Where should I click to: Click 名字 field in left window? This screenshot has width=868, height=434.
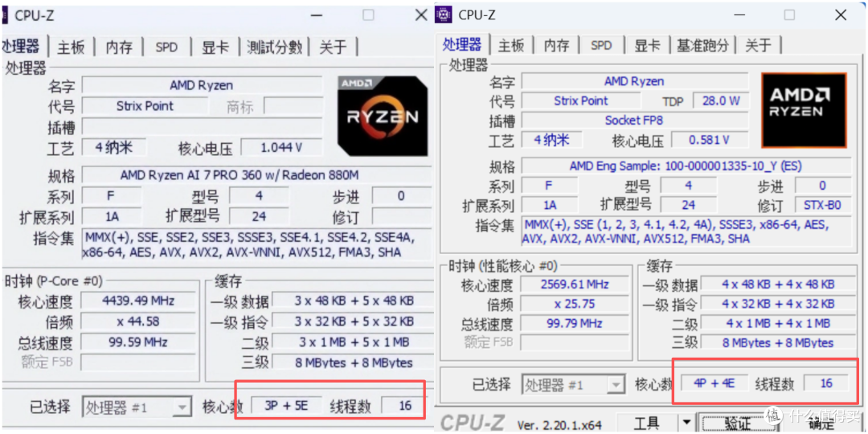point(202,84)
